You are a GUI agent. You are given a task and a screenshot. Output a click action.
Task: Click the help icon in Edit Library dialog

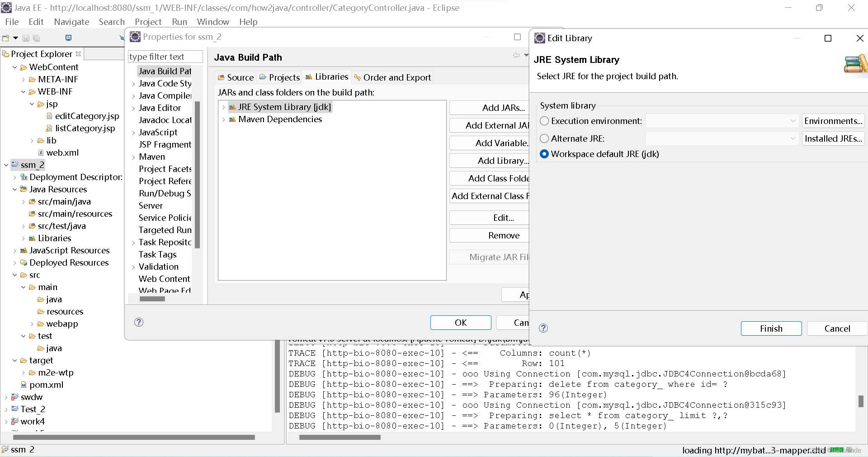(x=543, y=328)
